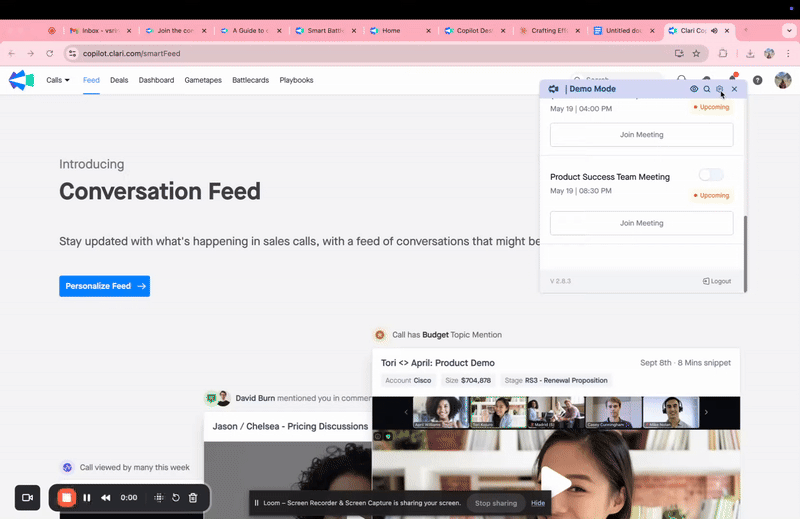Play the Tori <> April Product Demo video
This screenshot has width=800, height=519.
(556, 481)
